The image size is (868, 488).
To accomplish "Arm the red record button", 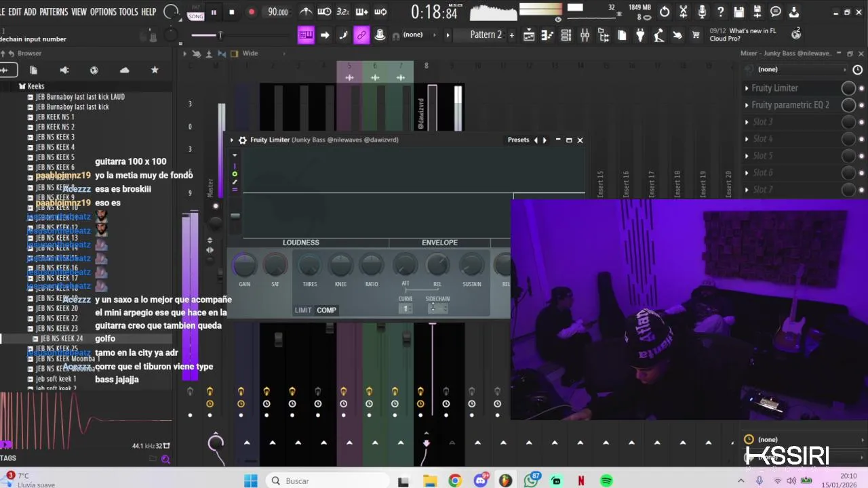I will point(252,12).
